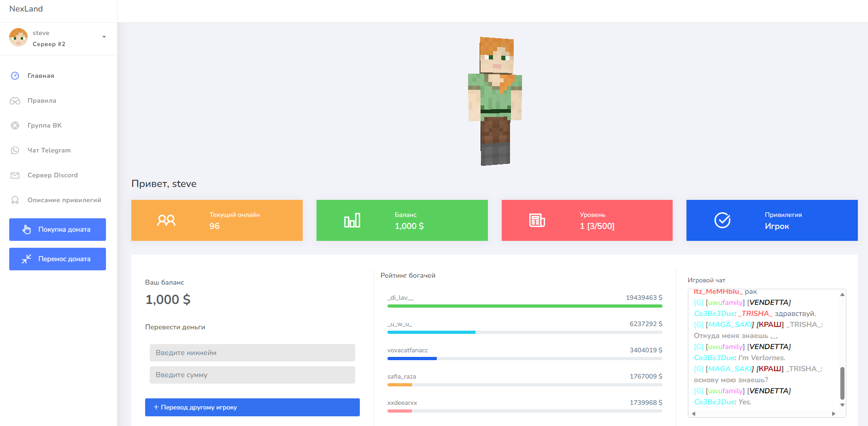The width and height of the screenshot is (868, 426).
Task: Click the Текущий онлайн value 96
Action: tap(215, 226)
